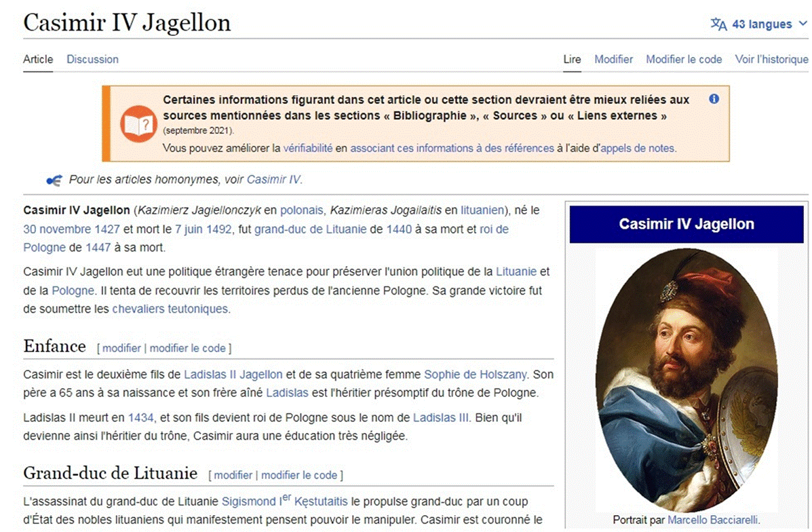The width and height of the screenshot is (812, 532).
Task: Click the Casimir IV portrait image
Action: 687,380
